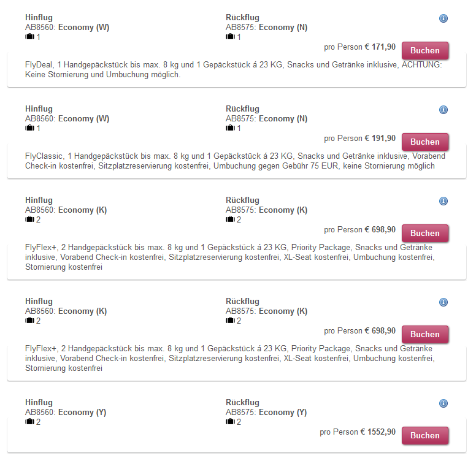The width and height of the screenshot is (476, 461).
Task: Book the FlyDeal fare for €171,90
Action: [x=425, y=51]
